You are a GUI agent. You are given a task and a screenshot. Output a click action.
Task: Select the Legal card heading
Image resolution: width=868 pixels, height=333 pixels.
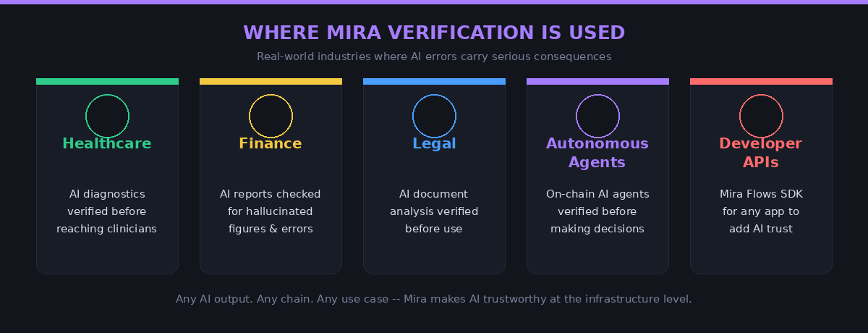point(434,143)
